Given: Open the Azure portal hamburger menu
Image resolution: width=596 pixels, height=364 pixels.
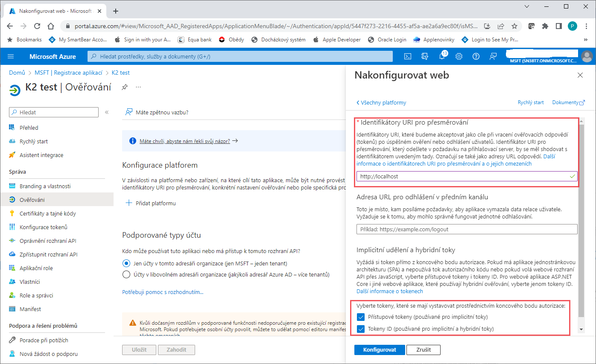Looking at the screenshot, I should [x=11, y=56].
